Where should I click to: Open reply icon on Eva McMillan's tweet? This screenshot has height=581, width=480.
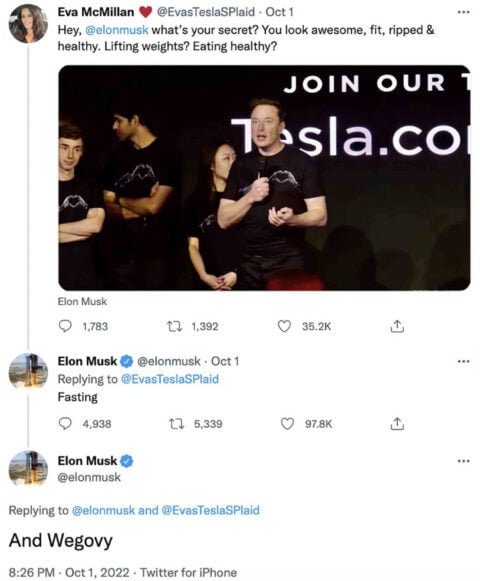coord(65,326)
